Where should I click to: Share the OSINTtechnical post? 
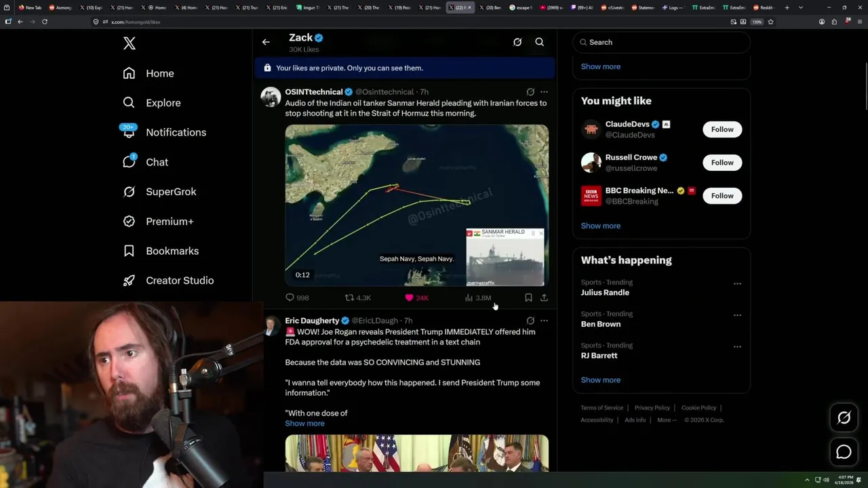tap(544, 298)
